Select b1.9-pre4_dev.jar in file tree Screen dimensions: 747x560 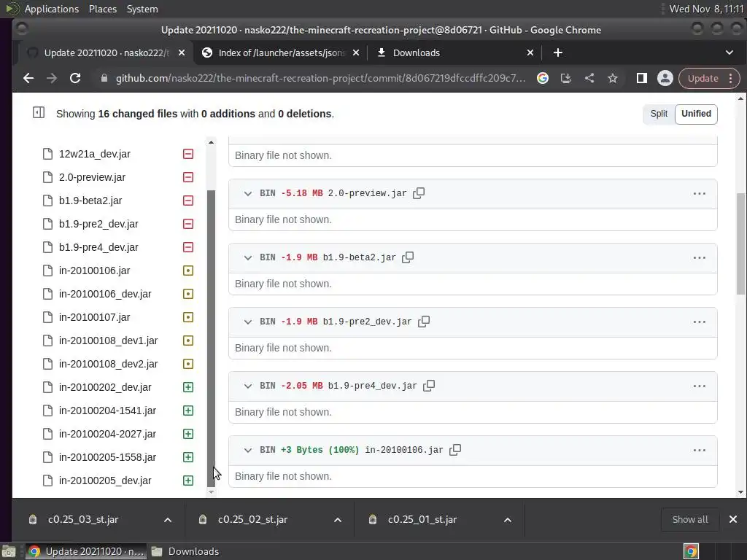pos(98,247)
